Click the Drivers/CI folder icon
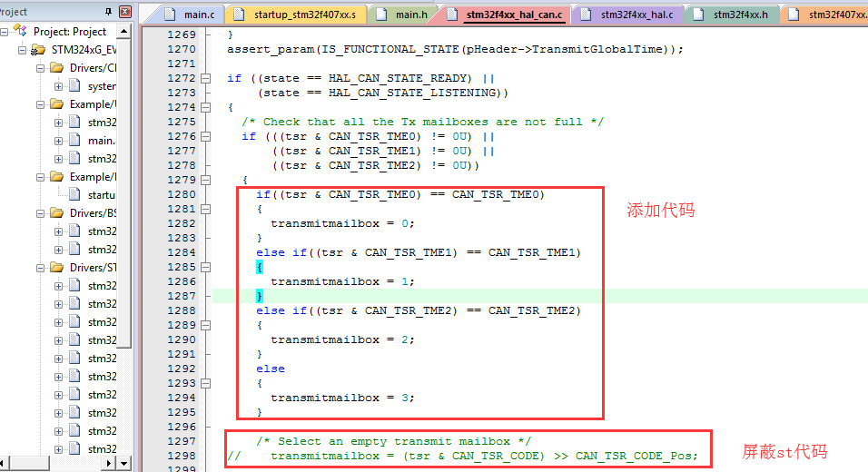 tap(56, 67)
